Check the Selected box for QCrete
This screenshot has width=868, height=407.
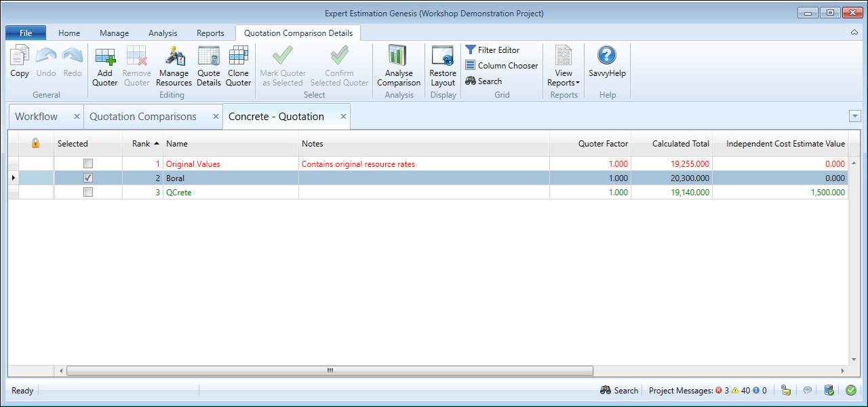(87, 193)
